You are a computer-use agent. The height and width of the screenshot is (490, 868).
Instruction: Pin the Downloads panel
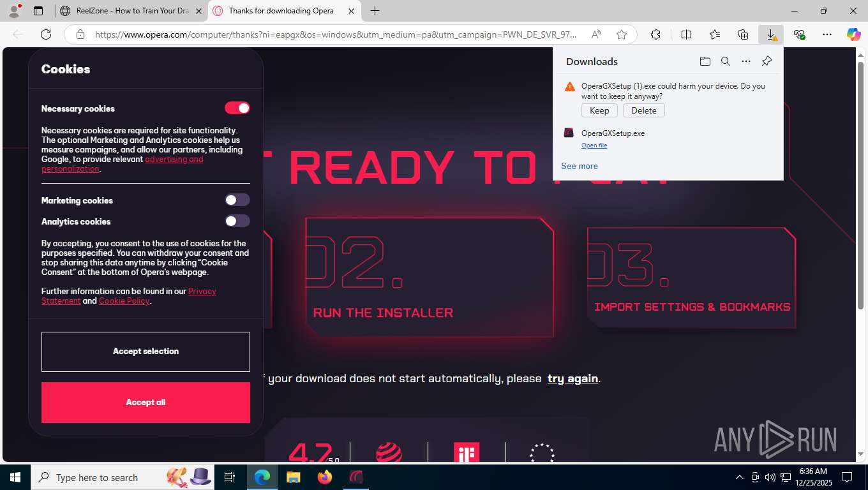tap(767, 61)
